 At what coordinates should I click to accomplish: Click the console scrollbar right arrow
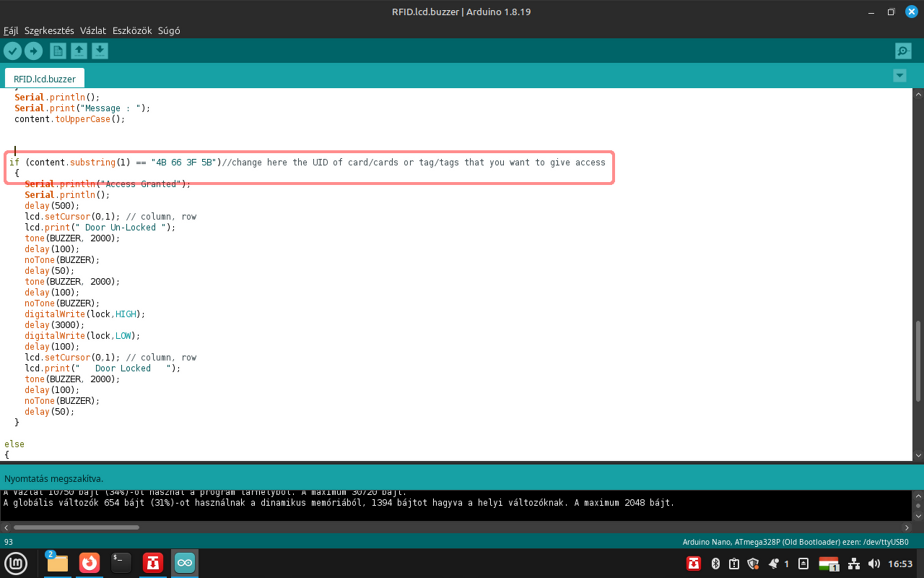(x=909, y=527)
